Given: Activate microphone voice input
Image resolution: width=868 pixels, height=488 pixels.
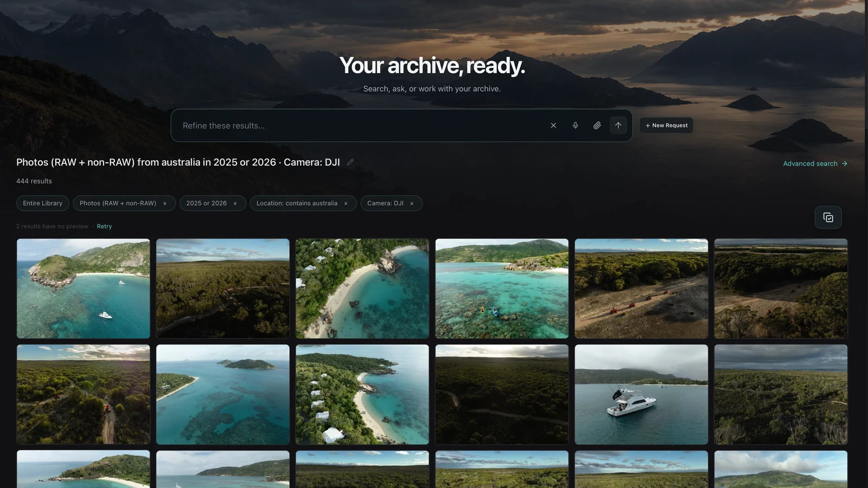Looking at the screenshot, I should (575, 125).
